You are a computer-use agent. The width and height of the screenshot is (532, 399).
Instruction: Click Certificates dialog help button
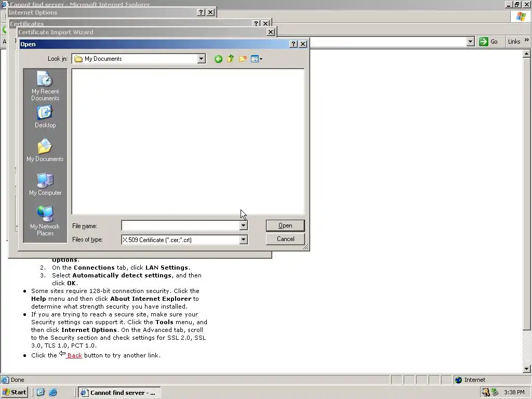(257, 23)
